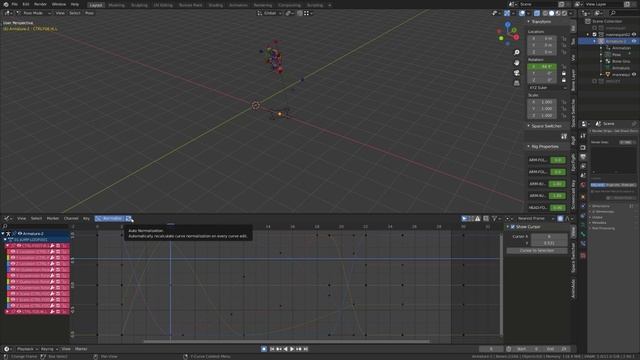
Task: Open the properties editor Tool tab icon
Action: (x=583, y=136)
